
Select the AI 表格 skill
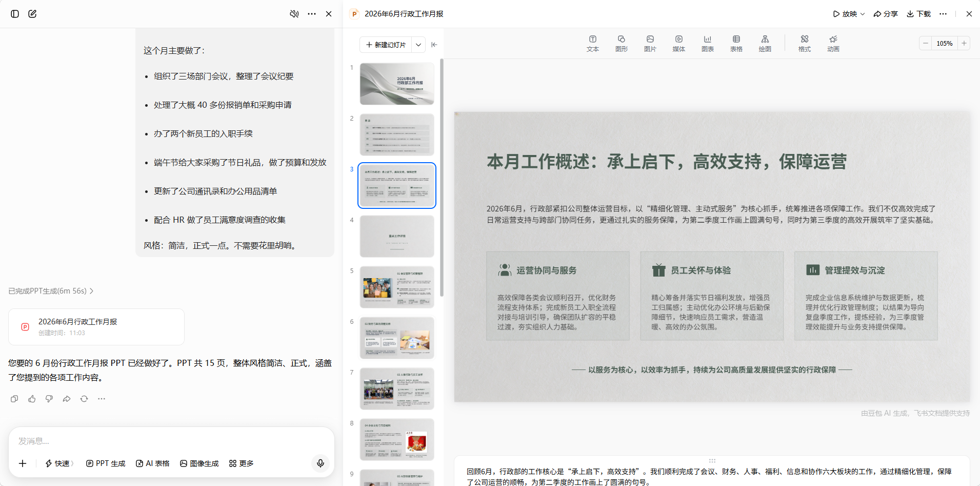pos(153,463)
